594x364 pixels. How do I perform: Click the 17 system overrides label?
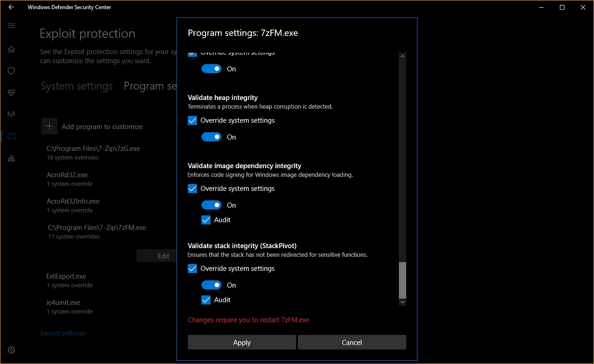click(x=74, y=237)
